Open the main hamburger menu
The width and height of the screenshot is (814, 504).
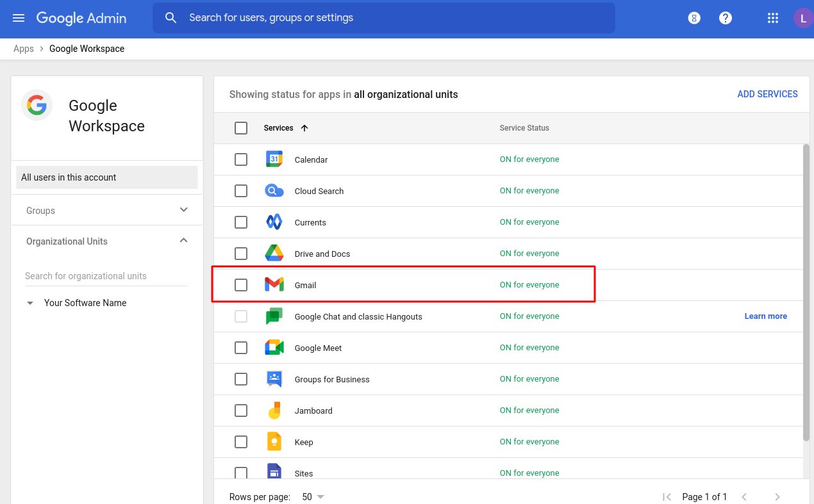[x=19, y=18]
